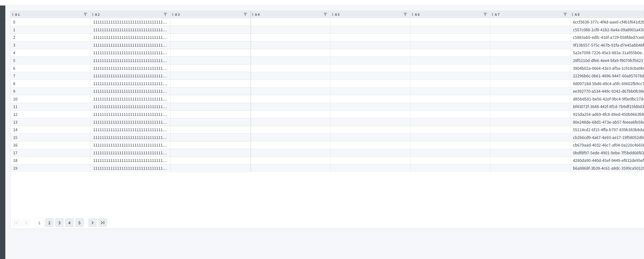Image resolution: width=644 pixels, height=259 pixels.
Task: Open column menu dots for A6
Action: [x=413, y=14]
